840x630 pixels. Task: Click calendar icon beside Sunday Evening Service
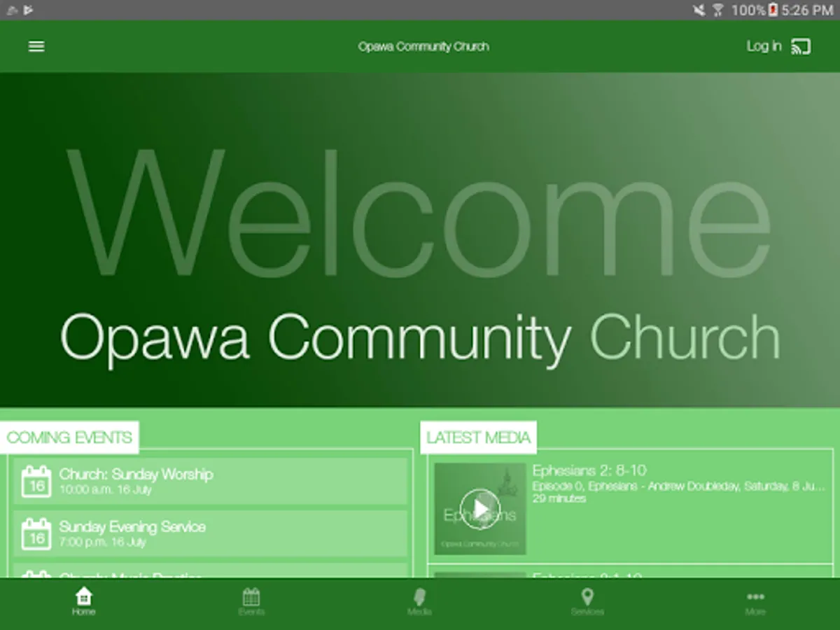(x=36, y=534)
